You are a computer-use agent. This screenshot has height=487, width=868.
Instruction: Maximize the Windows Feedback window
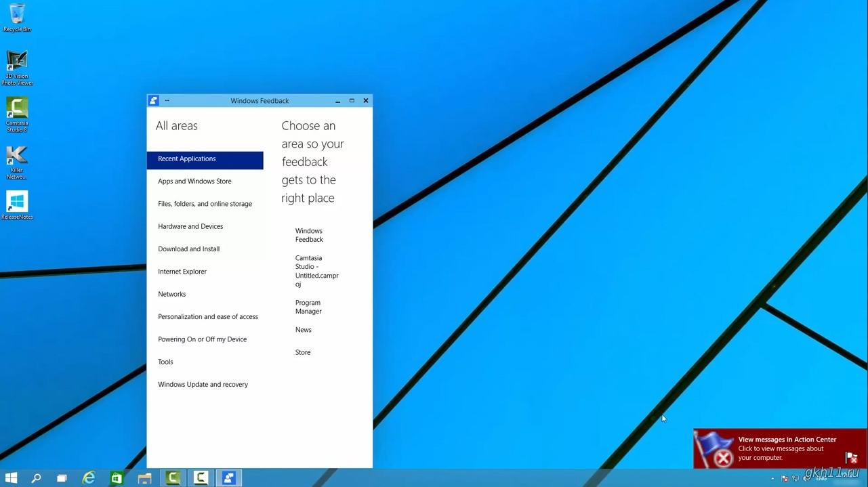click(x=352, y=101)
